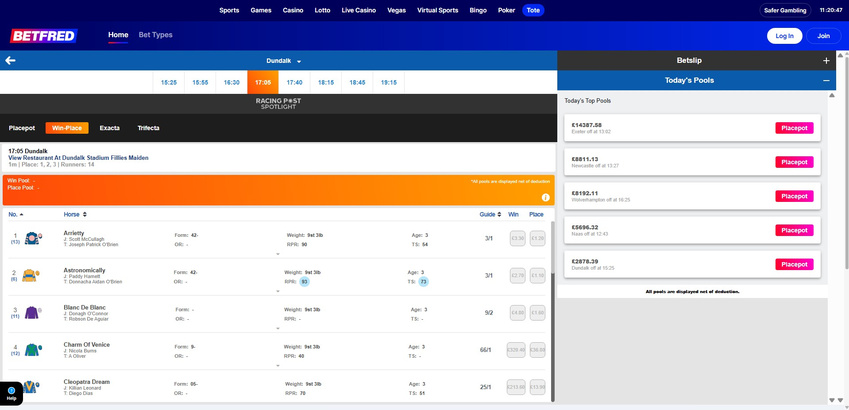This screenshot has width=849, height=410.
Task: Open the Virtual Sports section
Action: click(437, 10)
